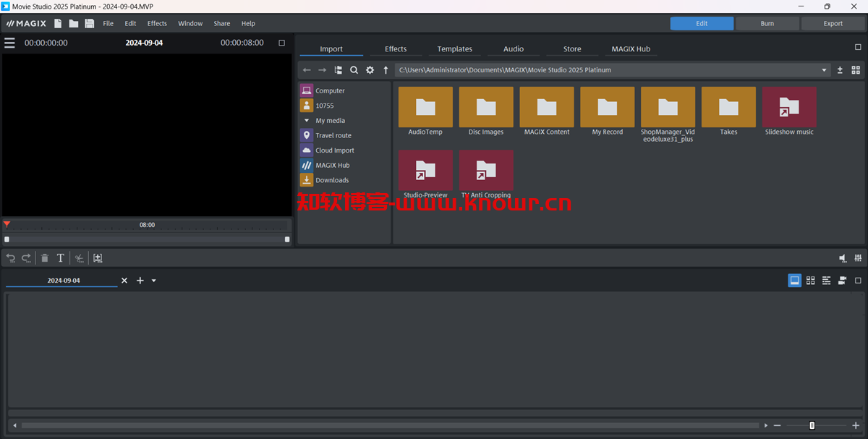The height and width of the screenshot is (439, 868).
Task: Open the hamburger menu above the preview monitor
Action: point(9,43)
